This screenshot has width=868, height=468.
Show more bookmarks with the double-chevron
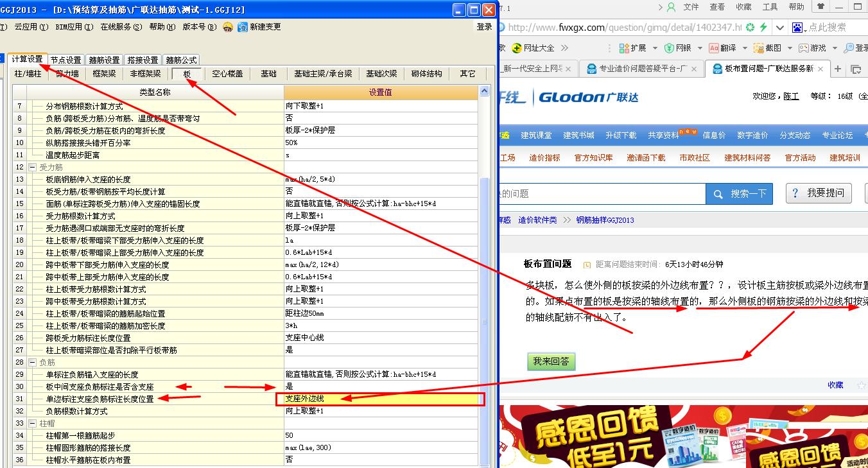[x=564, y=48]
